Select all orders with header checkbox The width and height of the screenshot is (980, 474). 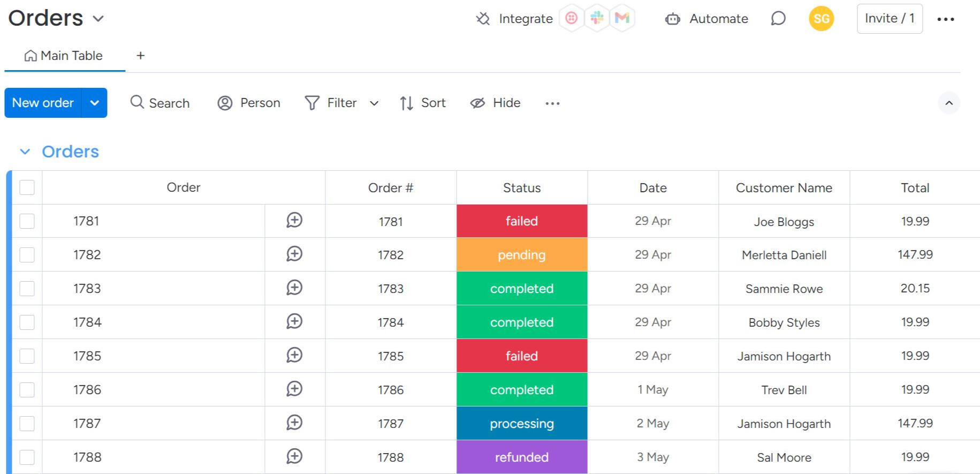point(27,187)
